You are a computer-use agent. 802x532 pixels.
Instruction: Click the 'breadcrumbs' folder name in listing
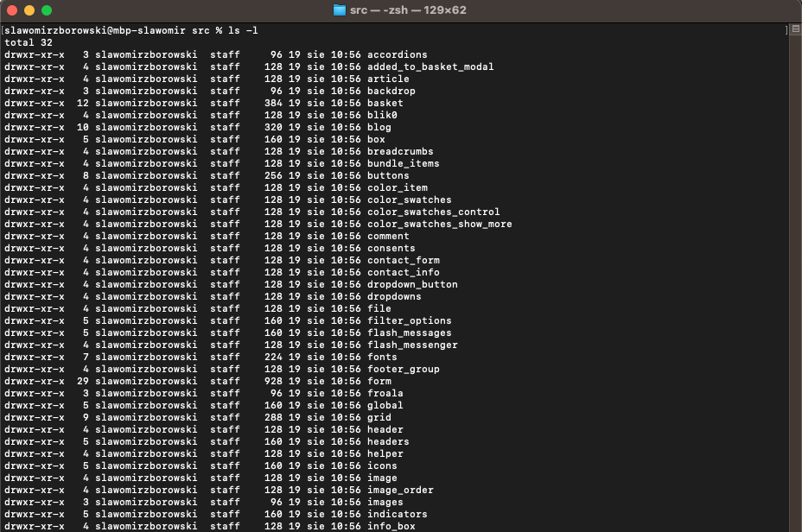pos(400,151)
